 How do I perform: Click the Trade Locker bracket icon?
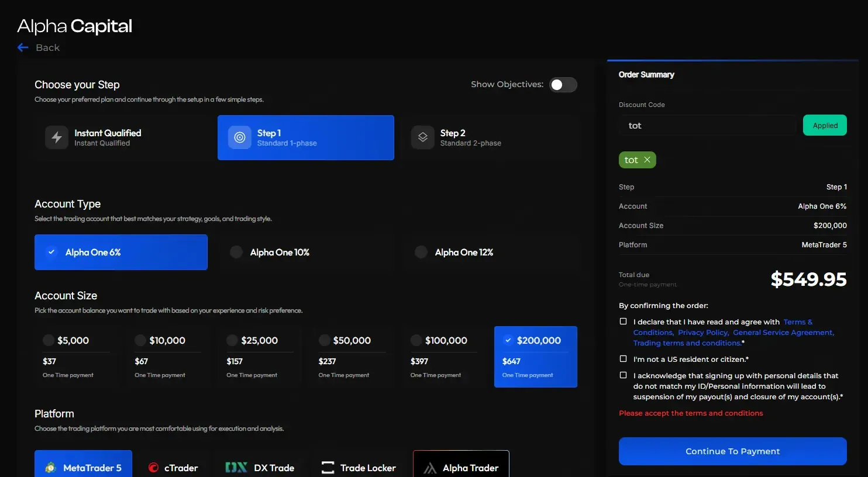click(328, 468)
